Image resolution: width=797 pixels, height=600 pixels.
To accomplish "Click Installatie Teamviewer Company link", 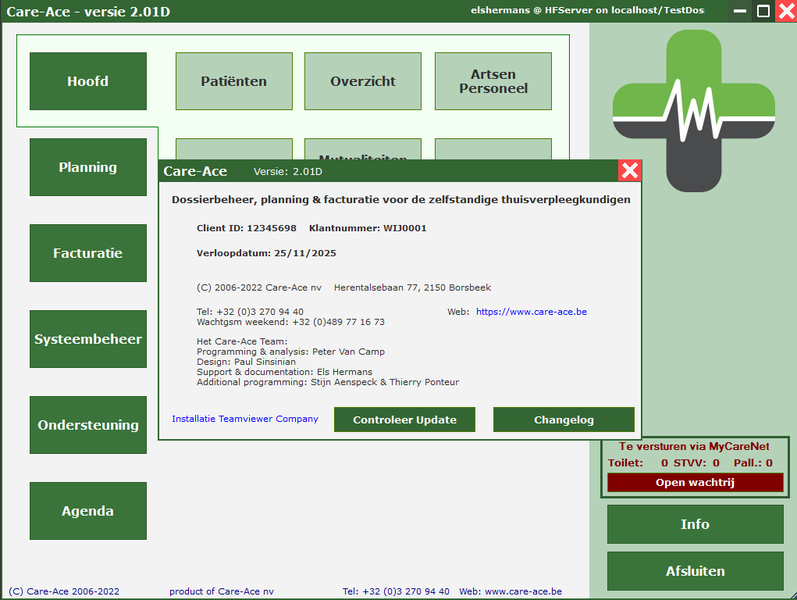I will 245,419.
